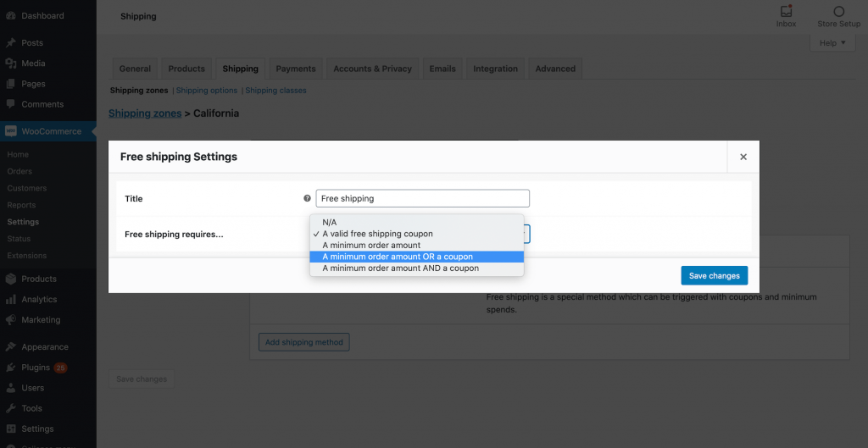Click the Plugins icon in sidebar
This screenshot has width=868, height=448.
pyautogui.click(x=10, y=368)
